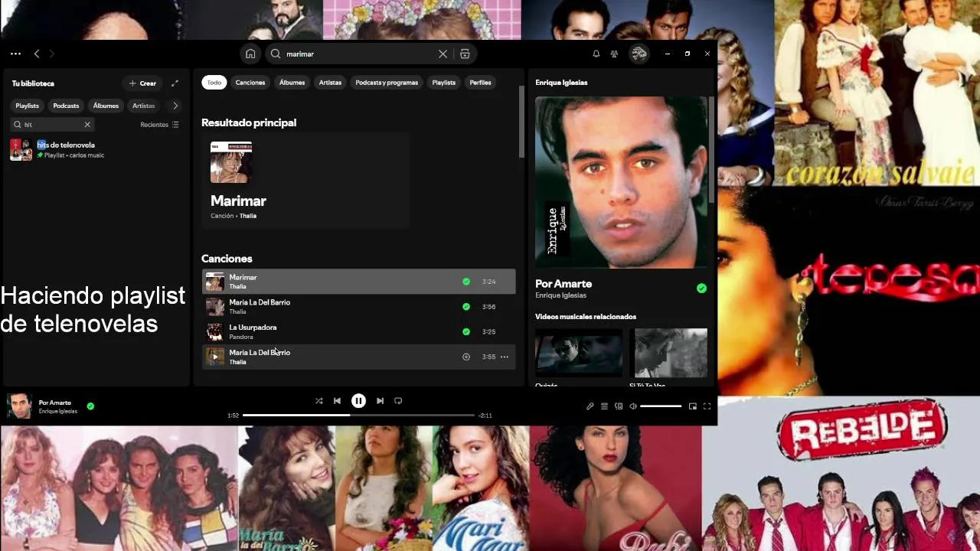The image size is (980, 551).
Task: Click the library search field with 'hit'
Action: (x=52, y=125)
